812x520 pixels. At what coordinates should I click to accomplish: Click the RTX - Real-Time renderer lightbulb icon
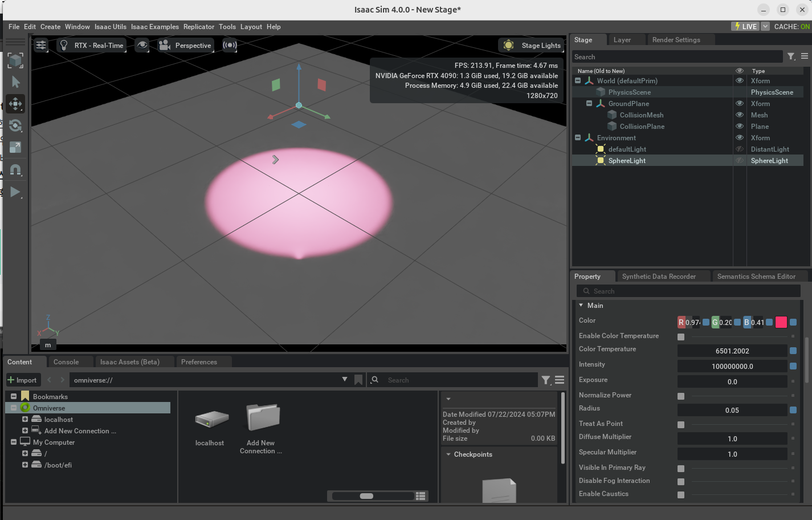click(64, 45)
